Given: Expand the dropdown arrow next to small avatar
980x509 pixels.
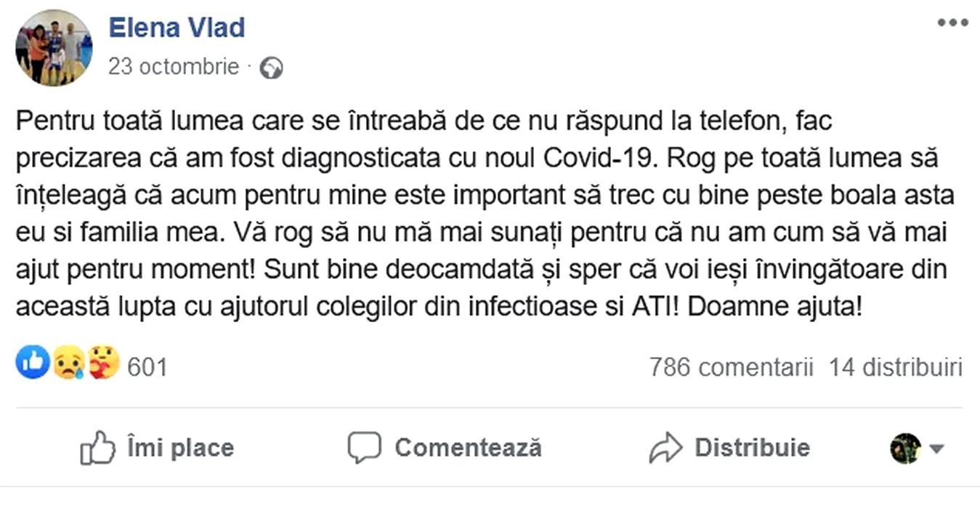Looking at the screenshot, I should click(936, 449).
